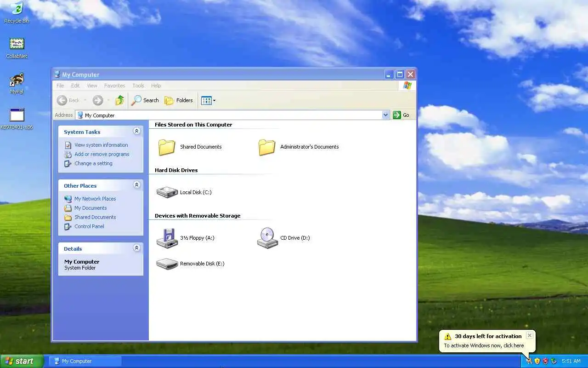Open the Tools menu
The image size is (588, 368).
pos(138,86)
